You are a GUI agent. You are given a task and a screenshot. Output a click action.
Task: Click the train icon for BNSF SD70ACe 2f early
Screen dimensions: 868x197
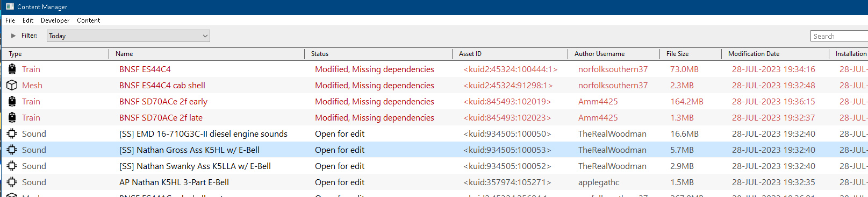pyautogui.click(x=12, y=101)
